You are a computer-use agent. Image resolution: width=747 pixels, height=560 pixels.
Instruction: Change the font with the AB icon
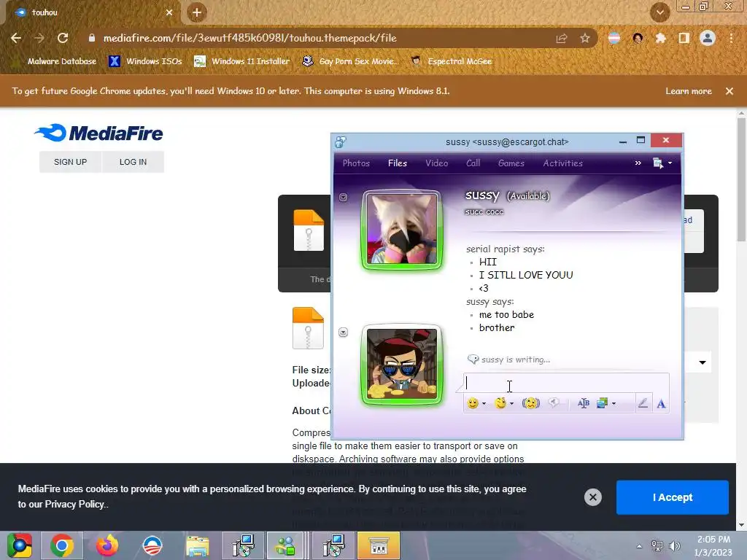[x=583, y=403]
